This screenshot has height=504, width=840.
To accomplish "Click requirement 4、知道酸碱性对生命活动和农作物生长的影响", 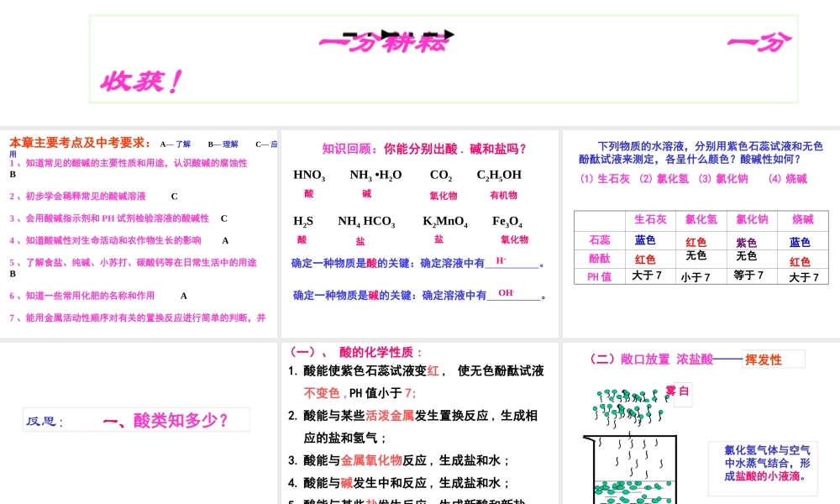I will (x=106, y=240).
